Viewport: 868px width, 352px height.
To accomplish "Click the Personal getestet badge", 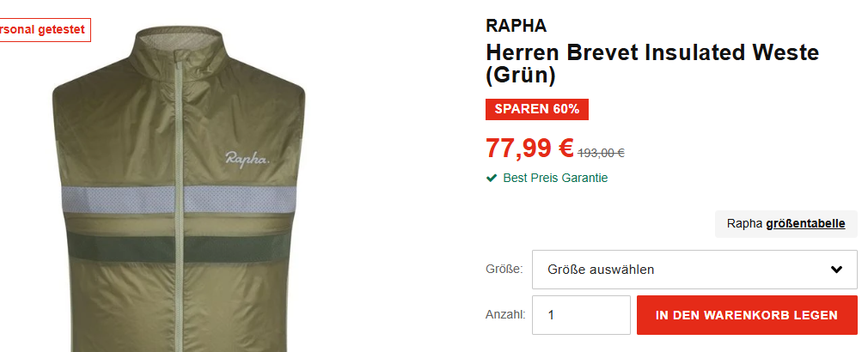I will (45, 30).
